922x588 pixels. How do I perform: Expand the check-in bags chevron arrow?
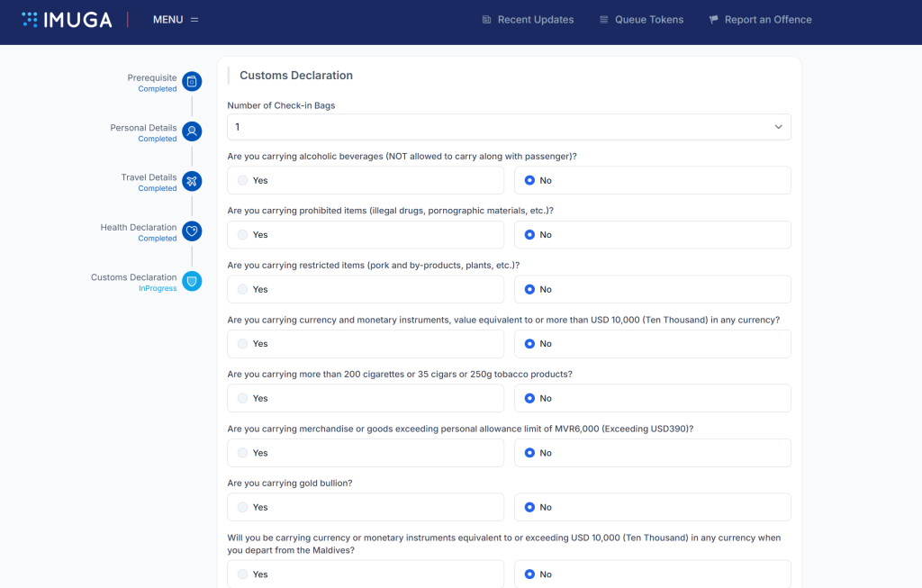[778, 127]
